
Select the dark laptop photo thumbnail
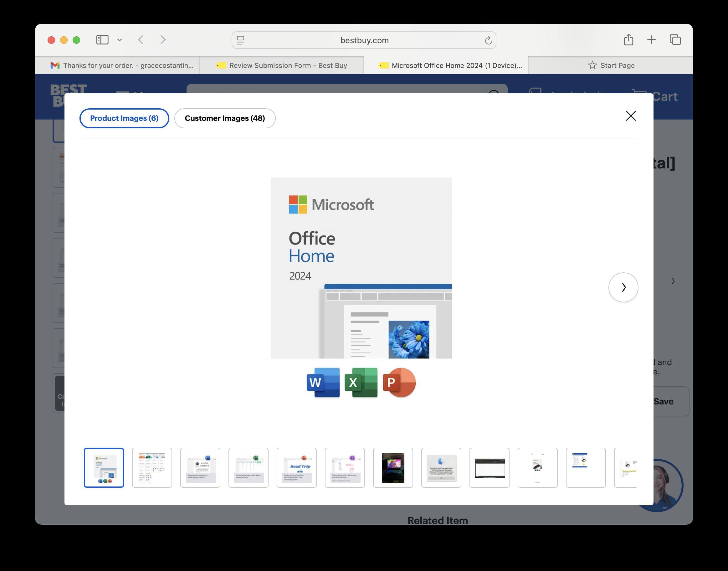pos(393,467)
